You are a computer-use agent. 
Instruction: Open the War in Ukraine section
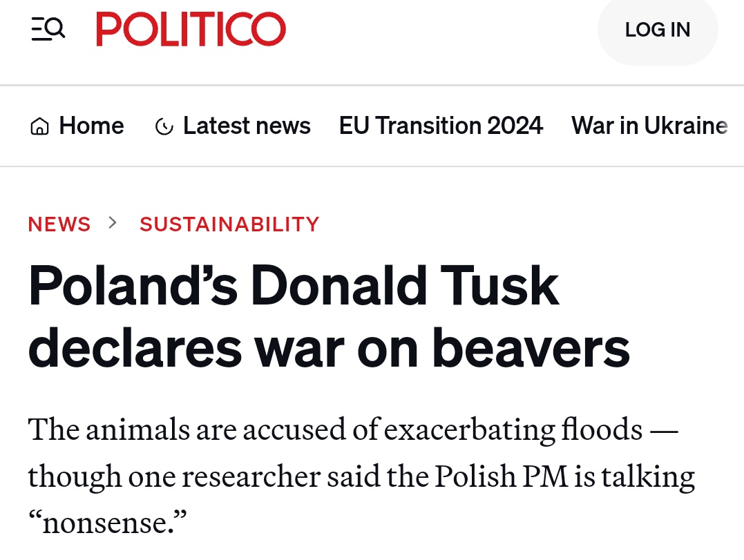pos(649,126)
